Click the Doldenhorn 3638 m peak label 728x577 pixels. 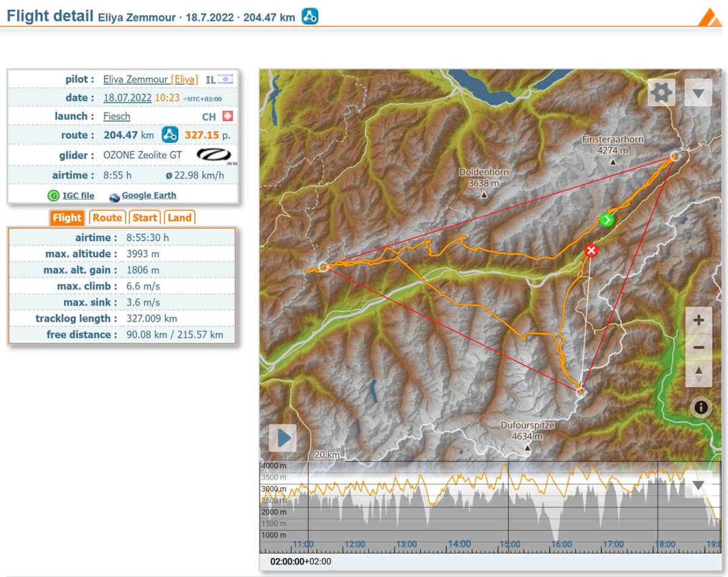[x=484, y=178]
